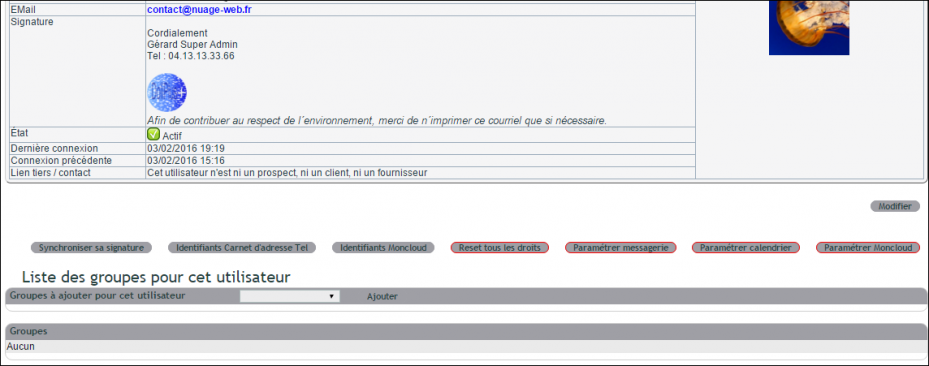Click Paramétrer messagerie button

(620, 248)
